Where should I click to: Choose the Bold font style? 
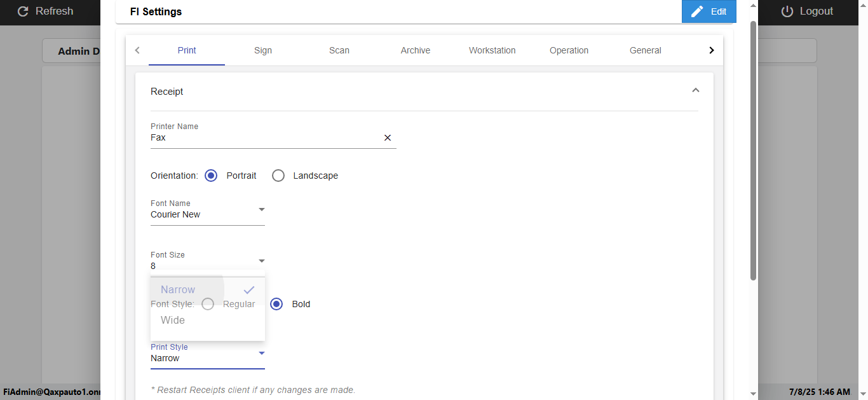point(276,304)
